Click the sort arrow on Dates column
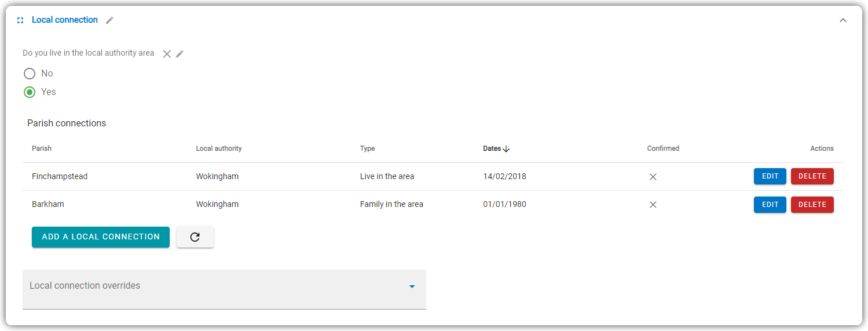Image resolution: width=868 pixels, height=331 pixels. point(506,149)
